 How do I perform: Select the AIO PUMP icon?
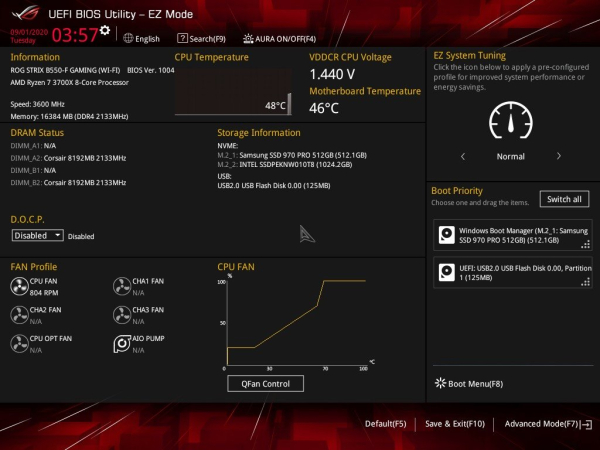(122, 344)
